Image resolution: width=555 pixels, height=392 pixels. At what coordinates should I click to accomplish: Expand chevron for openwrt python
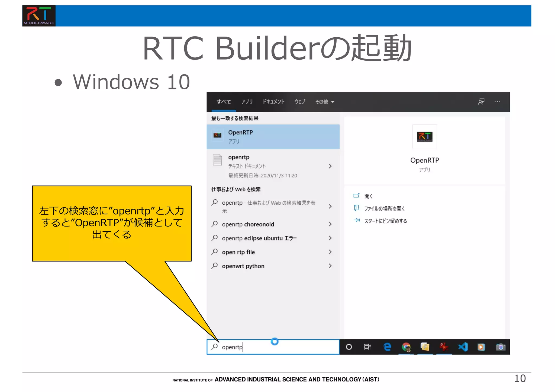(330, 266)
